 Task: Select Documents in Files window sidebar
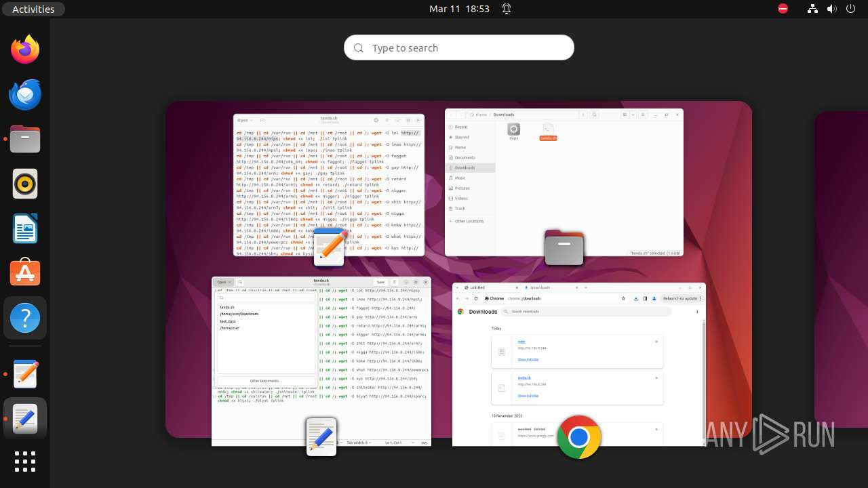(471, 157)
